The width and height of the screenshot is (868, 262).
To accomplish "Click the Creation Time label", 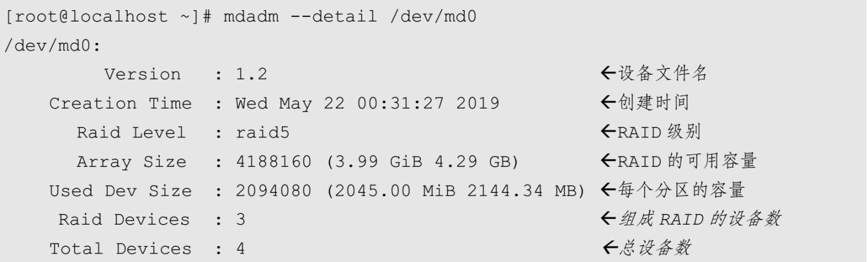I will tap(120, 104).
